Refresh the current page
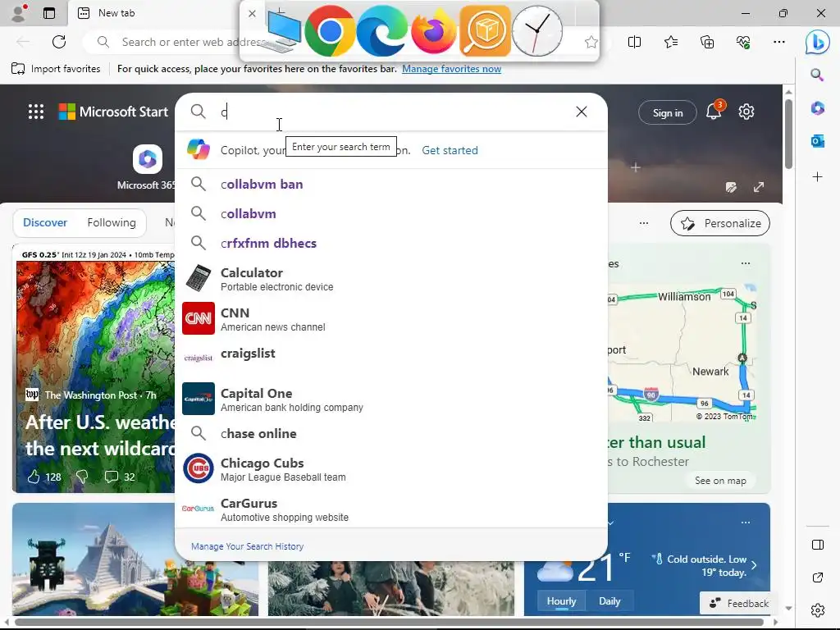The image size is (840, 630). tap(59, 42)
